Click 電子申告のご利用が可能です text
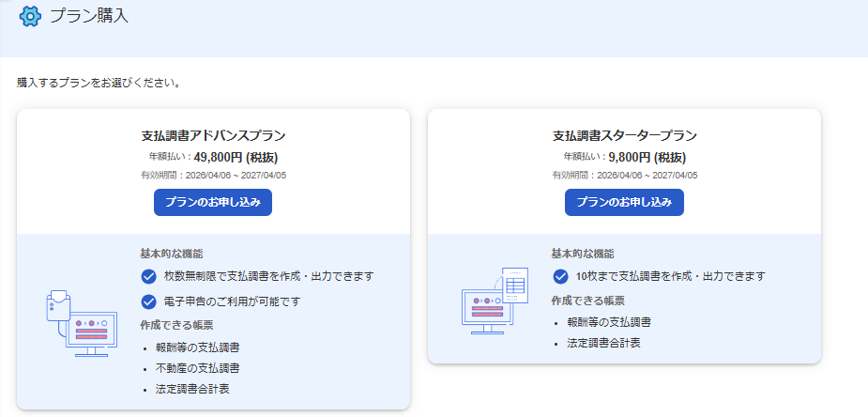The width and height of the screenshot is (868, 417). [233, 301]
